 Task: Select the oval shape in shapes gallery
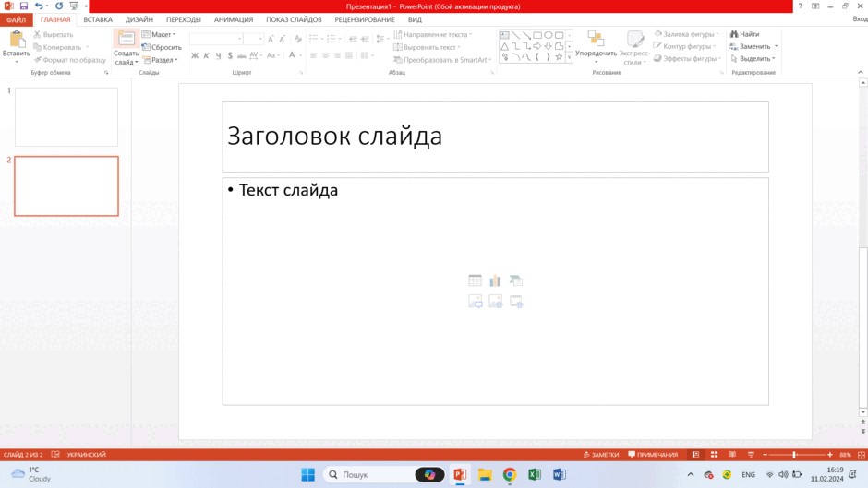pos(548,35)
